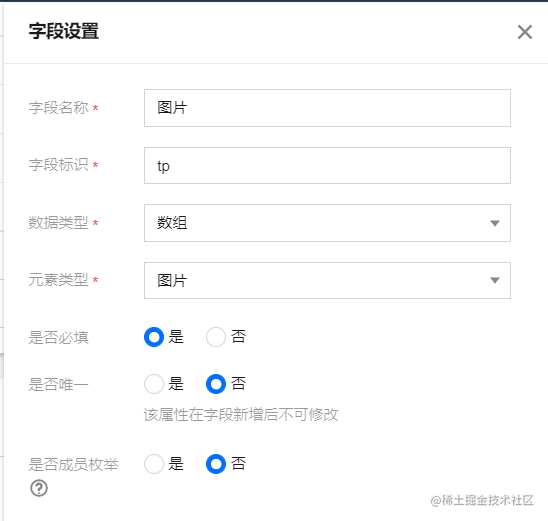Click the 是否成员枚举 label
This screenshot has height=521, width=548.
(x=73, y=465)
